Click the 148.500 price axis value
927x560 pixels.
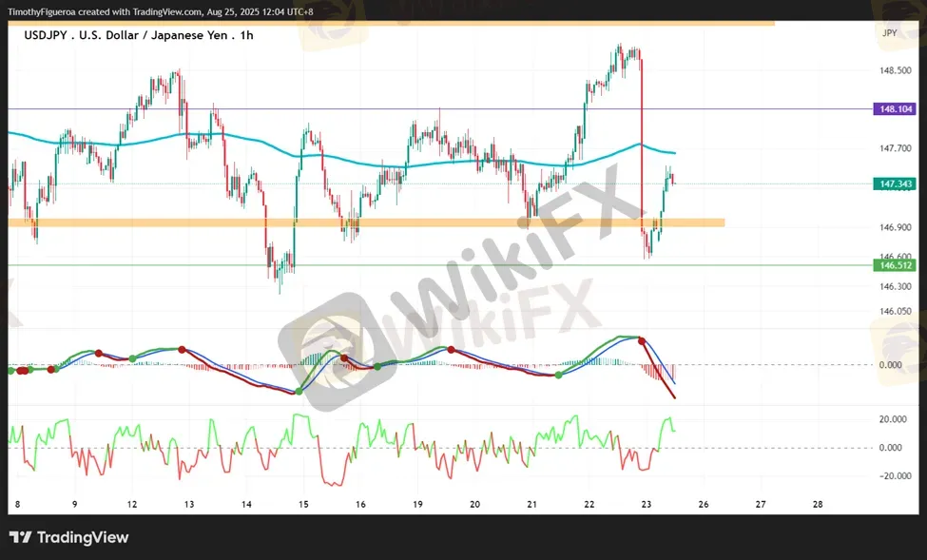coord(895,70)
